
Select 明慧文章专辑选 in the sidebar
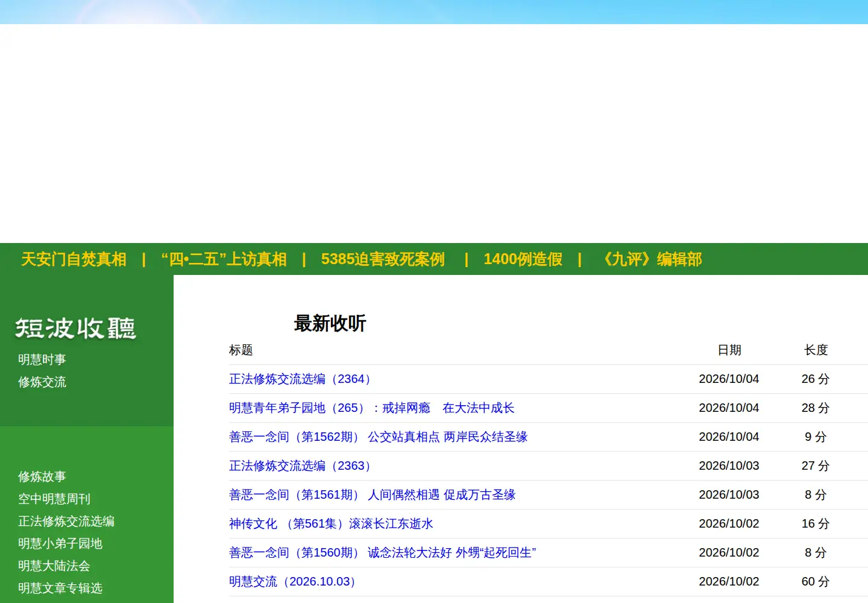[60, 588]
